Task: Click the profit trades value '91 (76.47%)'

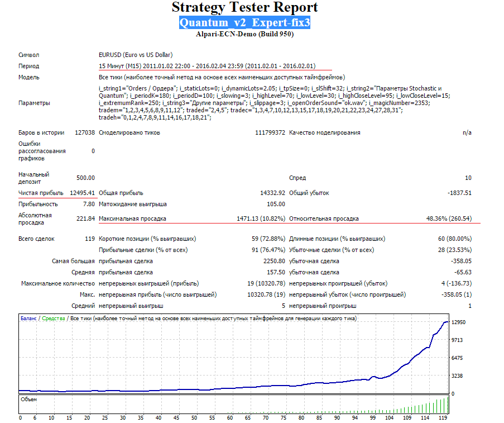Action: pyautogui.click(x=268, y=250)
